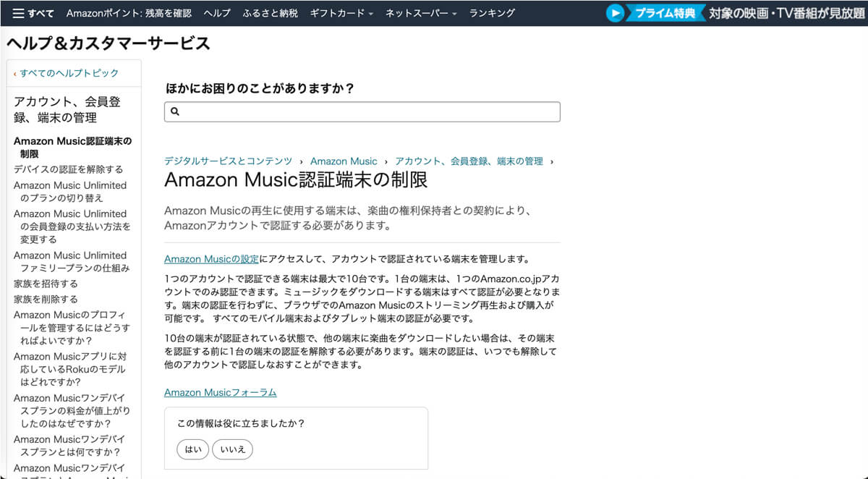Screen dimensions: 868x479
Task: Answer いいえ to the feedback question
Action: click(x=233, y=449)
